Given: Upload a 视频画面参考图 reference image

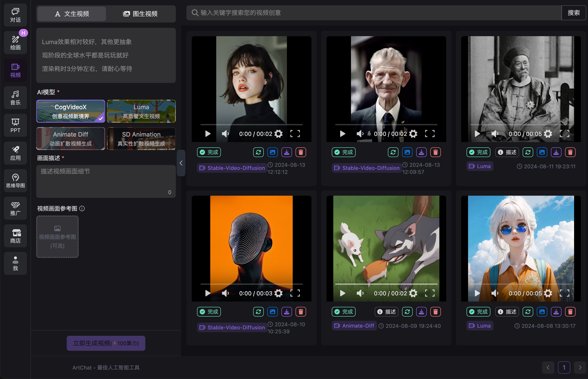Looking at the screenshot, I should 57,237.
